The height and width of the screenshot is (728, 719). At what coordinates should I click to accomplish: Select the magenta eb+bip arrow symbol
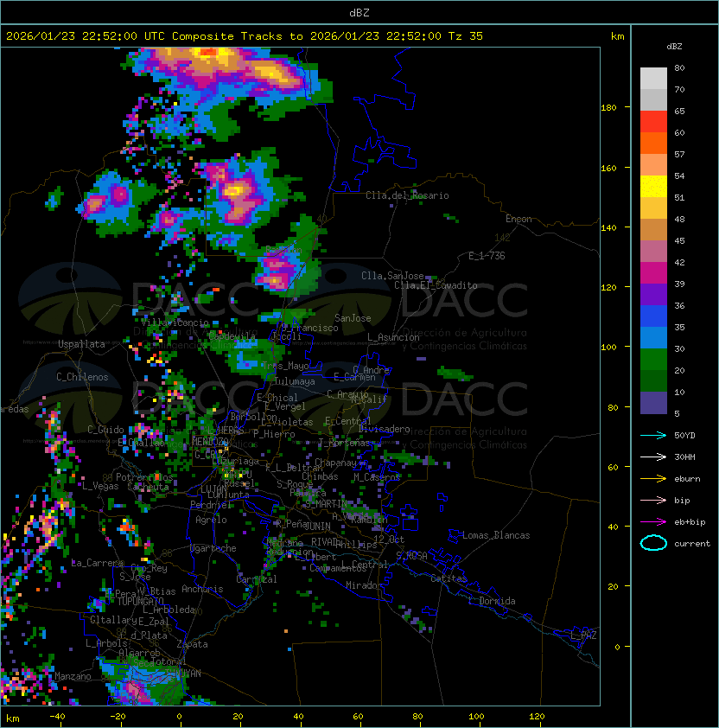(653, 521)
